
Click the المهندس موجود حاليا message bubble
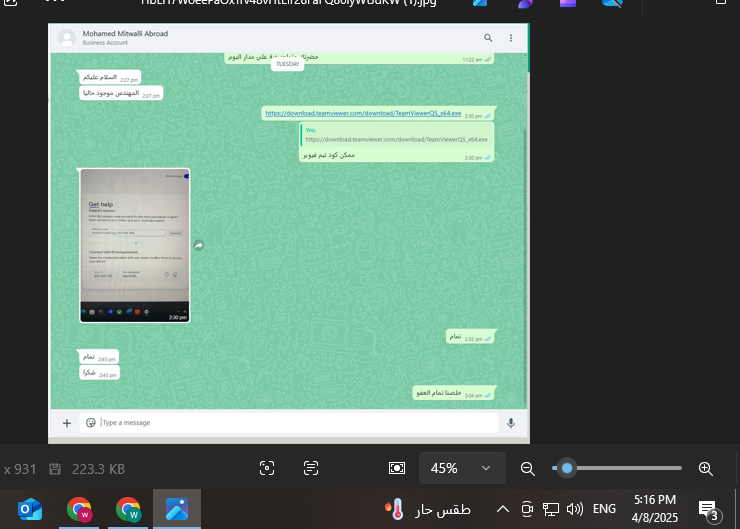point(121,93)
